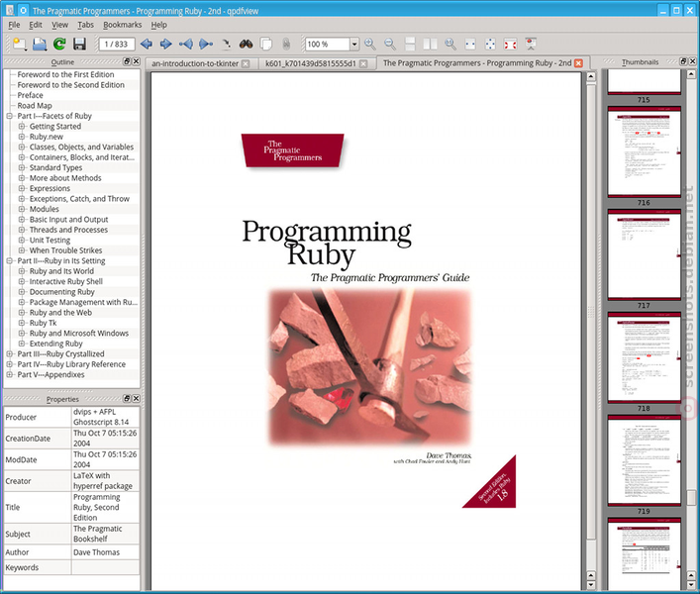Zoom out with the magnifier minus icon
This screenshot has height=594, width=700.
tap(390, 44)
